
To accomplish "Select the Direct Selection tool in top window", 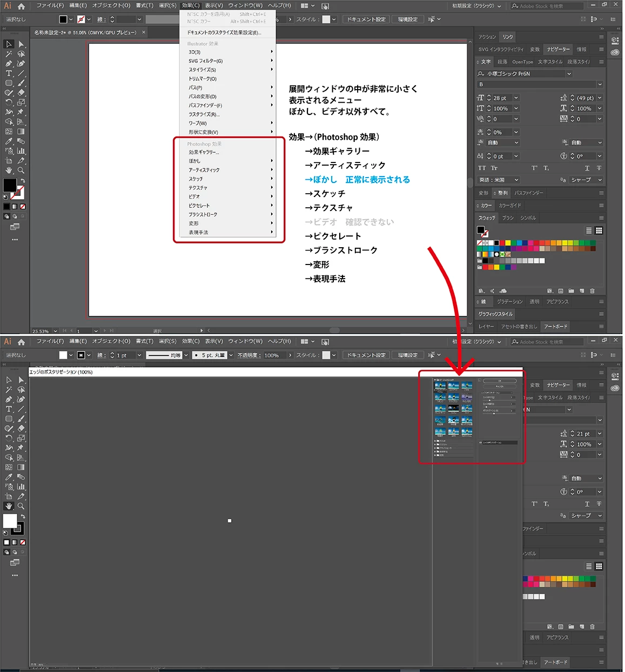I will 21,44.
